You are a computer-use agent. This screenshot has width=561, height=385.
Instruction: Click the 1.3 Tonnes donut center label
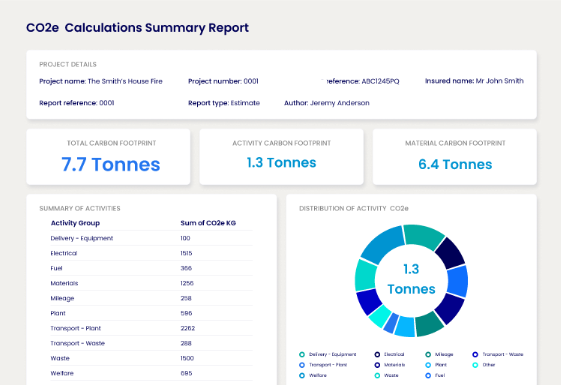click(x=411, y=279)
